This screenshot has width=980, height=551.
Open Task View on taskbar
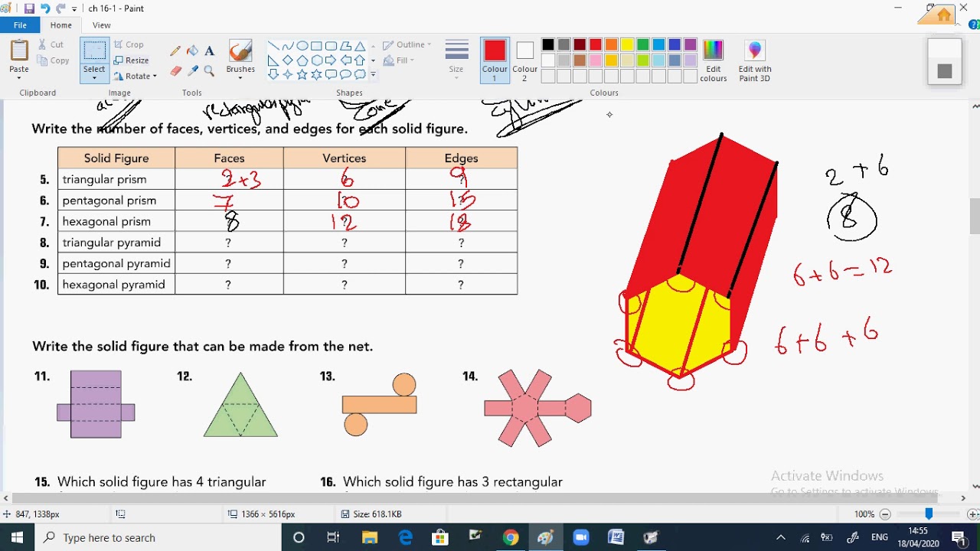click(x=333, y=537)
